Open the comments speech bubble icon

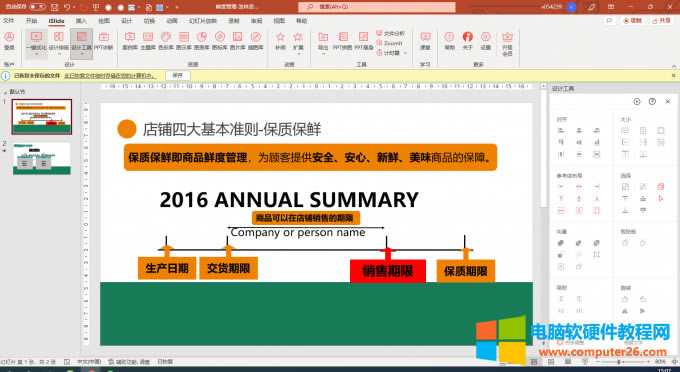609,20
